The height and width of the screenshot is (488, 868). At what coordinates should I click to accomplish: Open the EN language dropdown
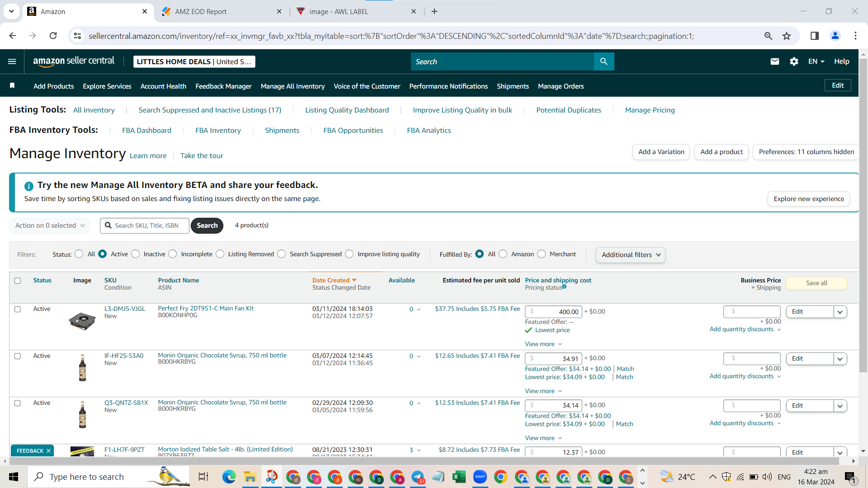(816, 61)
